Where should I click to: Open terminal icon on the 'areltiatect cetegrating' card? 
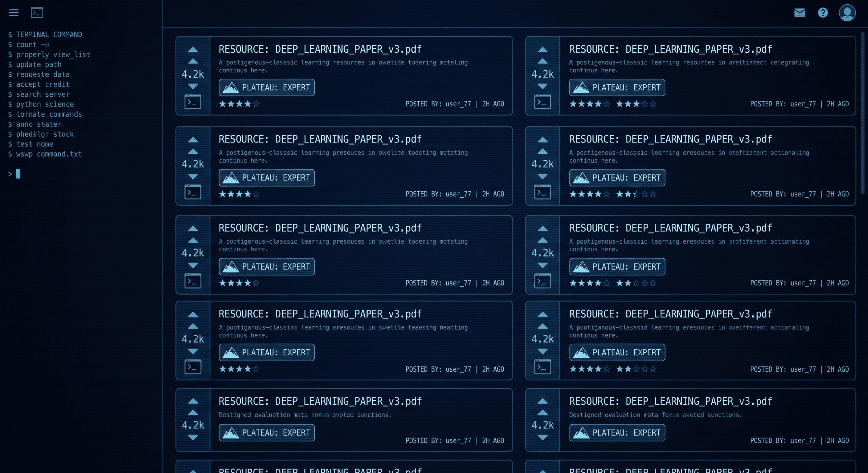pos(542,102)
